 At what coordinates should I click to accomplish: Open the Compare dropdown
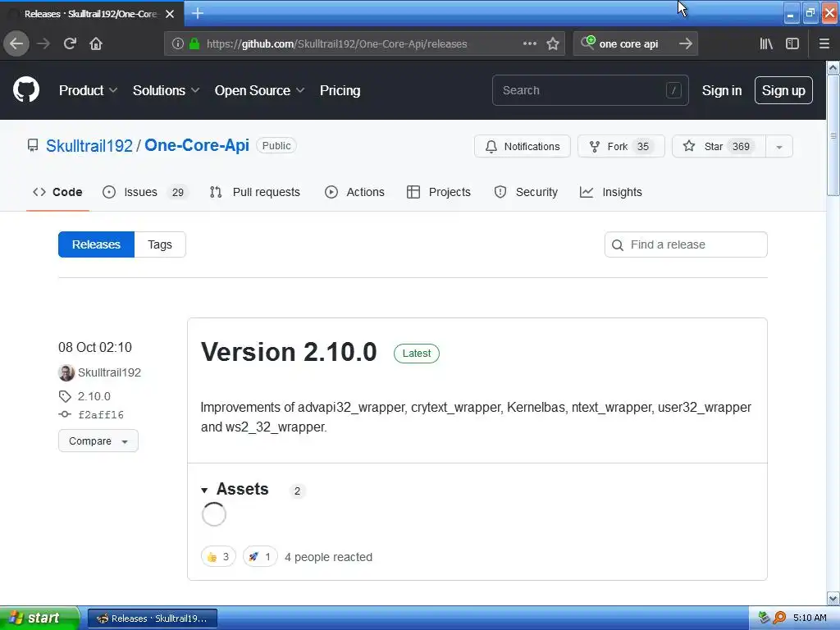coord(98,441)
